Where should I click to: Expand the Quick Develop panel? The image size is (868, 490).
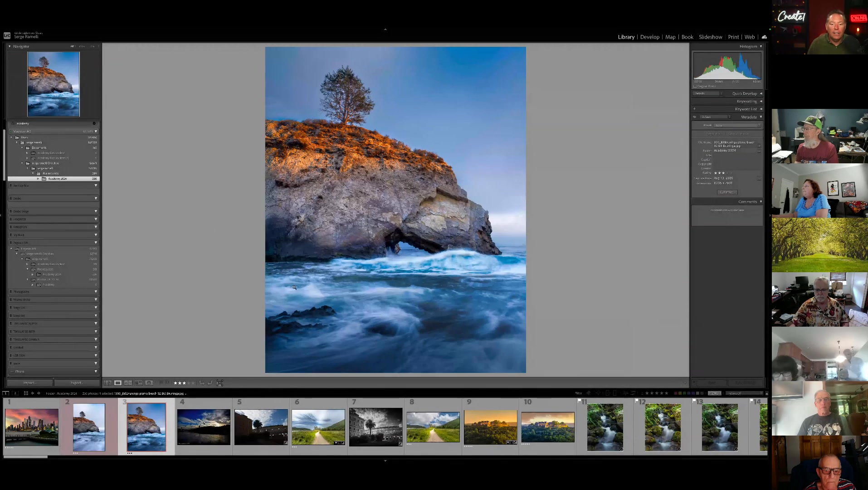coord(761,93)
